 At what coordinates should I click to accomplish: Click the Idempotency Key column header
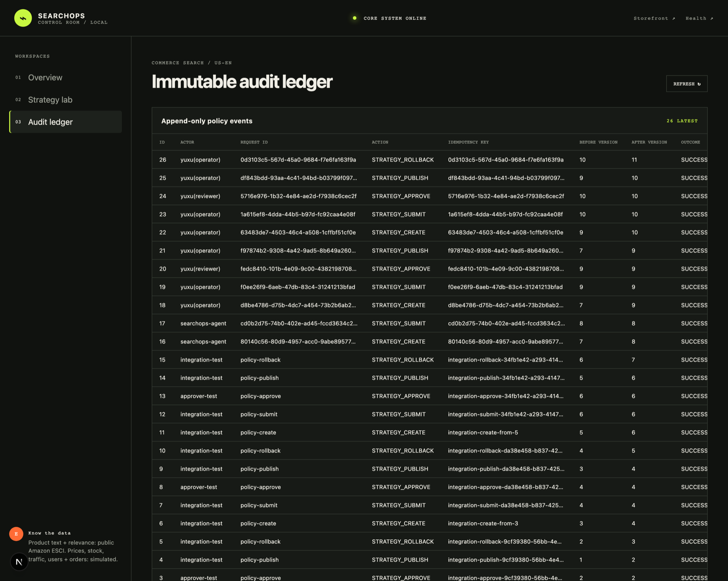tap(468, 142)
